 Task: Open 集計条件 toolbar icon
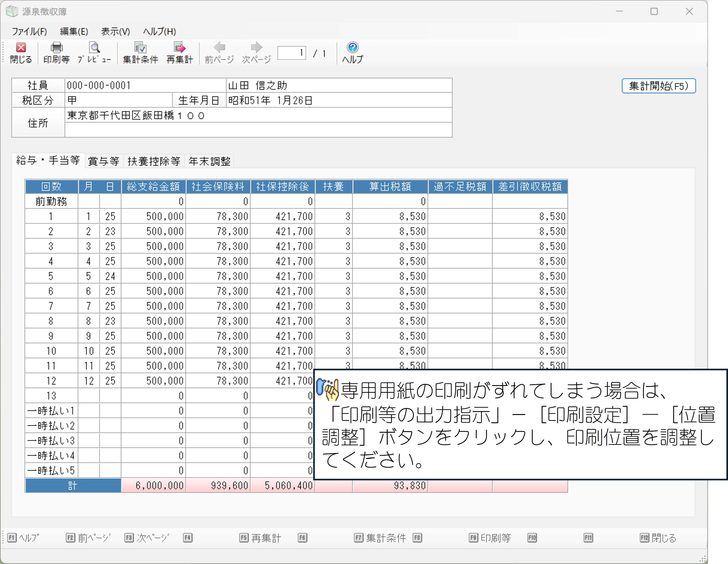(x=140, y=53)
